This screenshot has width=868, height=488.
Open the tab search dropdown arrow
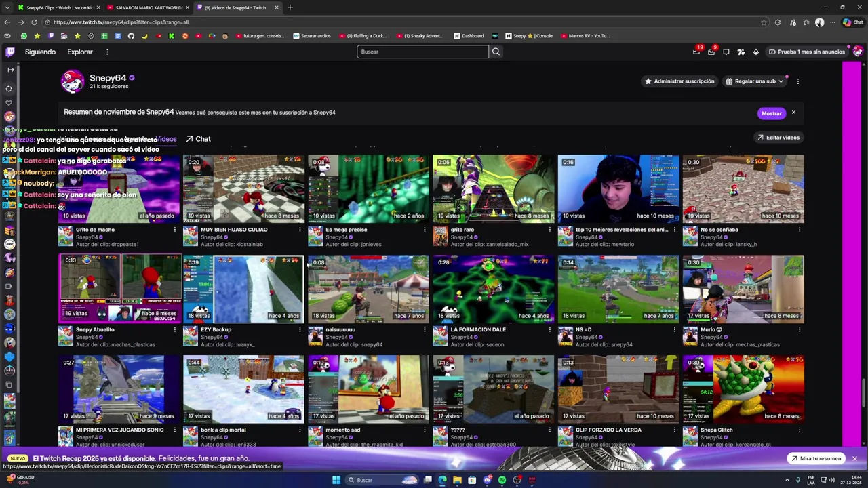coord(7,7)
